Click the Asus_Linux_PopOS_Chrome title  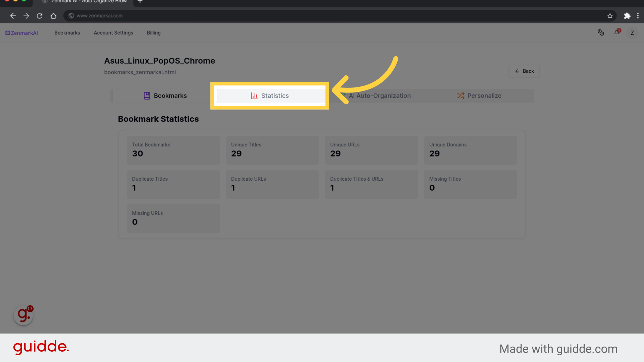[160, 61]
